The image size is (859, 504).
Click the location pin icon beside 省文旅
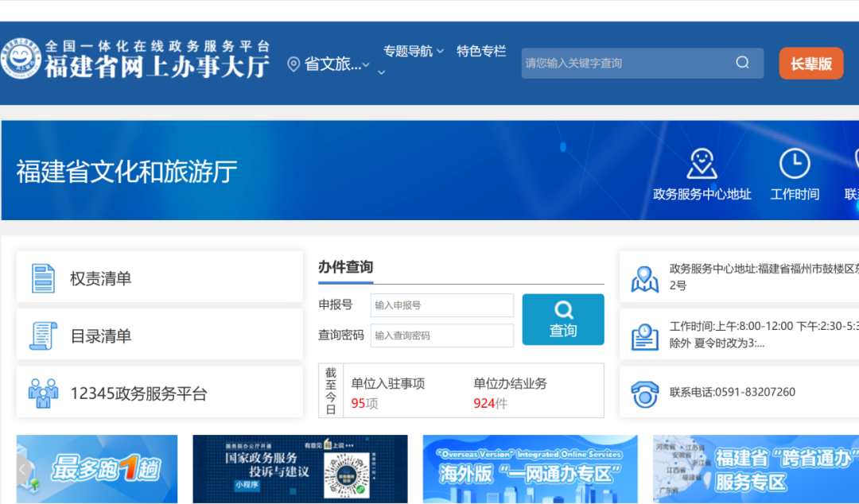293,64
